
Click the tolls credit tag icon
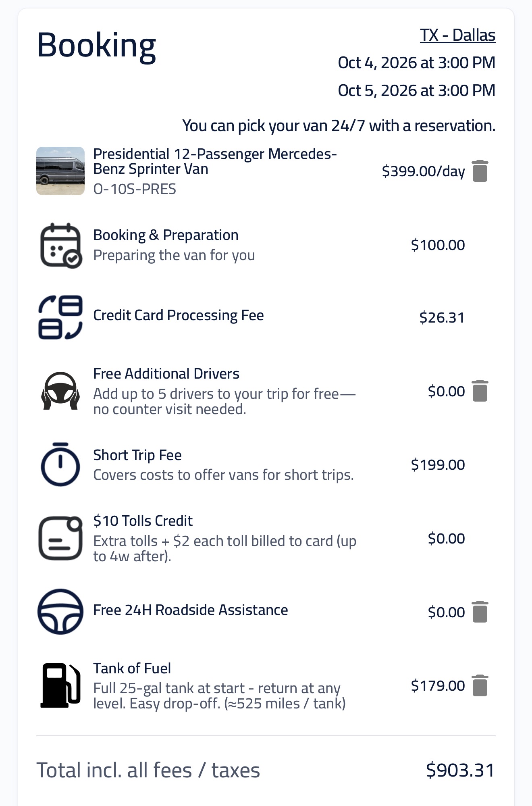(60, 538)
